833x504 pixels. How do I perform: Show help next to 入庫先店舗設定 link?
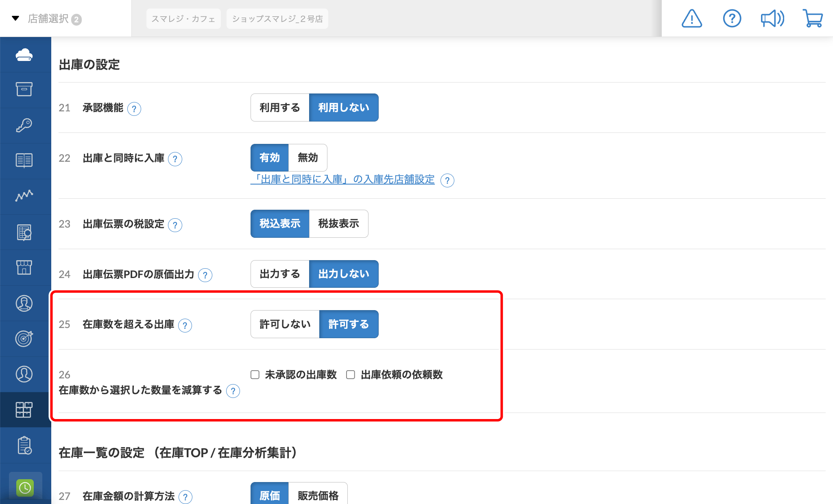pyautogui.click(x=447, y=180)
